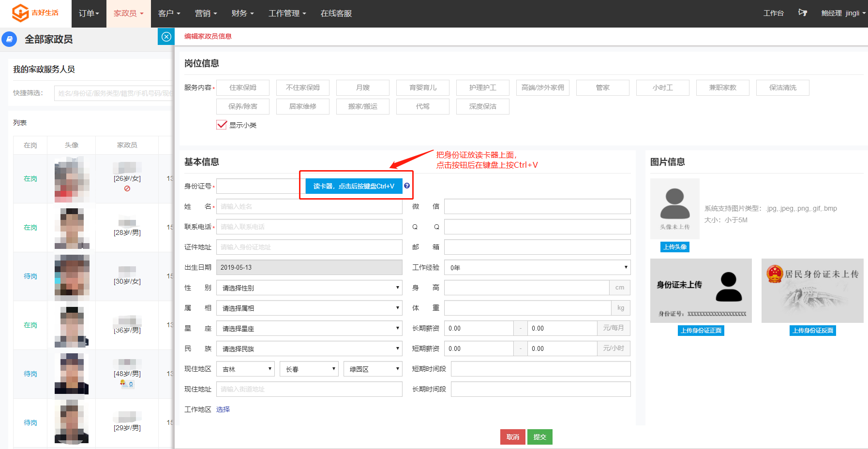Click the ID card front placeholder image
The height and width of the screenshot is (449, 868).
[x=701, y=290]
